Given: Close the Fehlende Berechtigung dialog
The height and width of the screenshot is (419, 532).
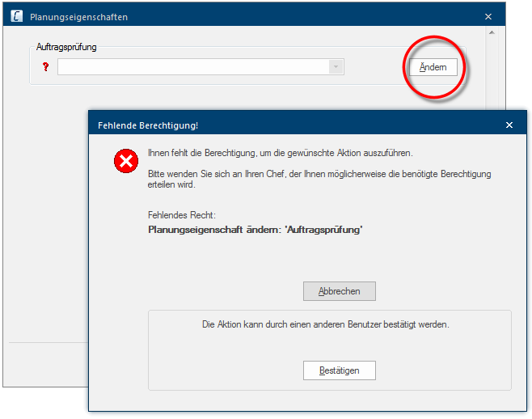Looking at the screenshot, I should (x=509, y=125).
